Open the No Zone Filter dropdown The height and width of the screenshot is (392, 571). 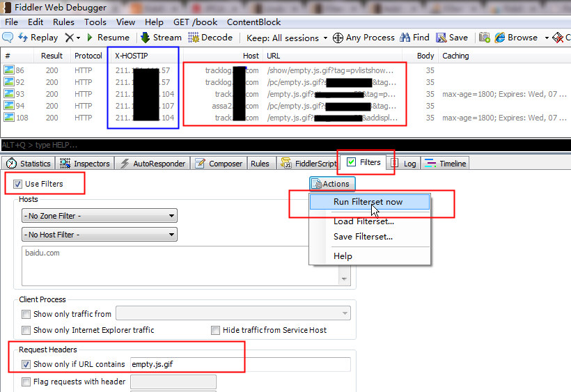pos(100,216)
